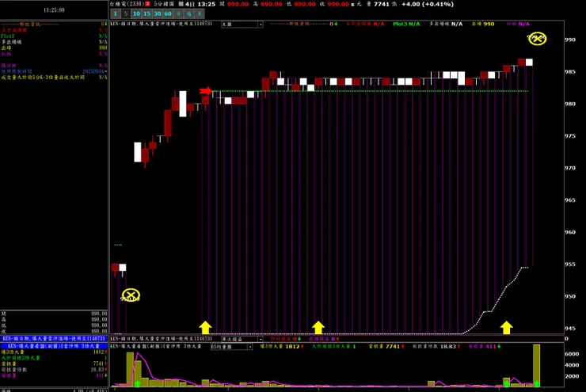This screenshot has width=586, height=392.
Task: Click the Plot3 N/A label in chart header
Action: [x=406, y=24]
